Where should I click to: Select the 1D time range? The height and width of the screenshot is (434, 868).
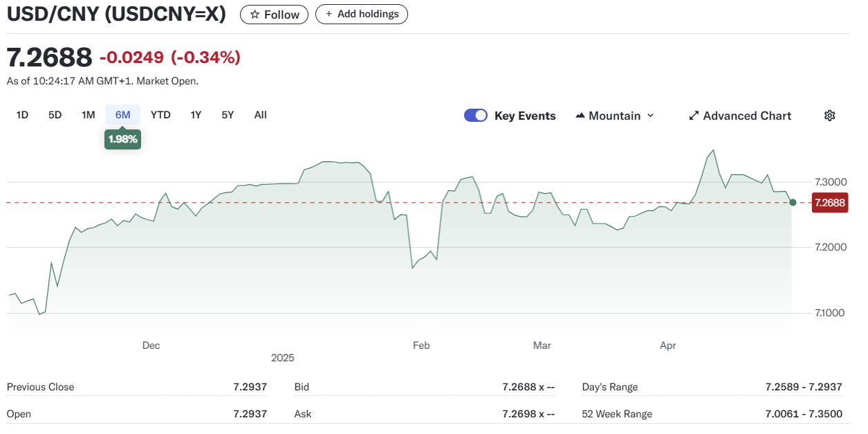coord(22,115)
